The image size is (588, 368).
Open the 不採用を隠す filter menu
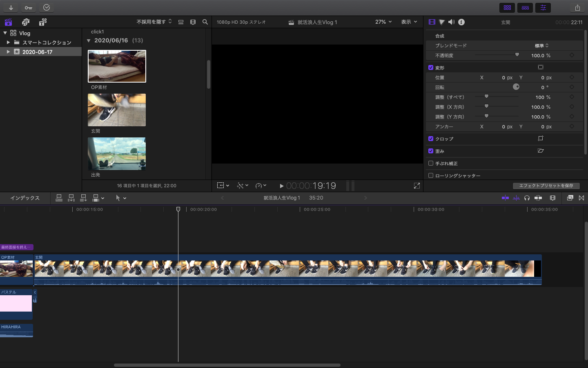click(x=154, y=22)
